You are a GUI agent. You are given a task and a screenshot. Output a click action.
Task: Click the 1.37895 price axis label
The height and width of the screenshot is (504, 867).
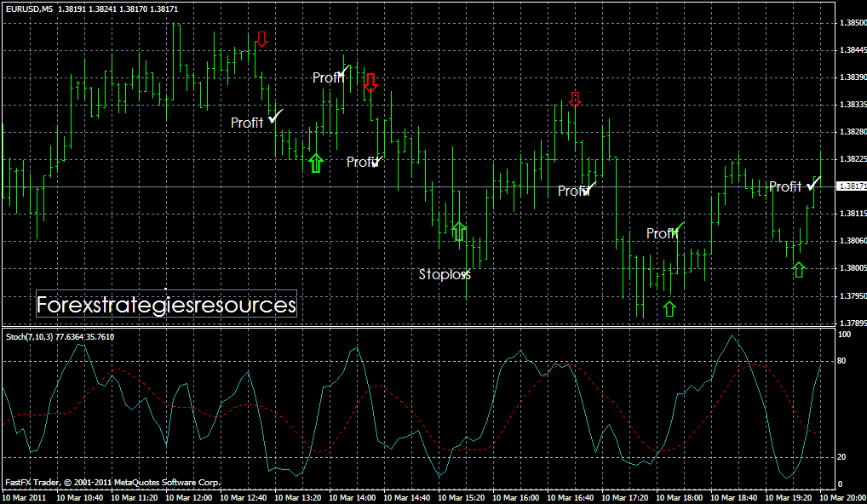coord(853,323)
